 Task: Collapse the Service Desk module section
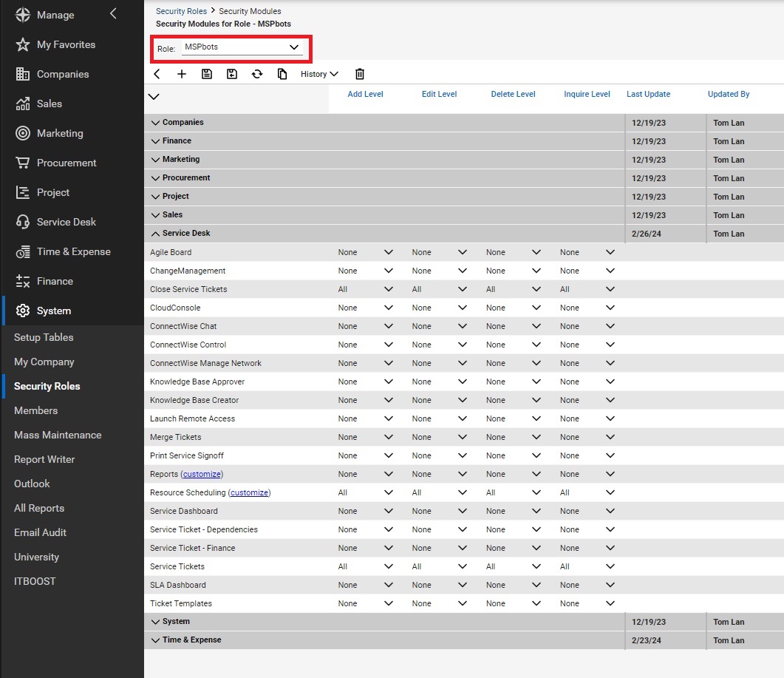point(155,234)
